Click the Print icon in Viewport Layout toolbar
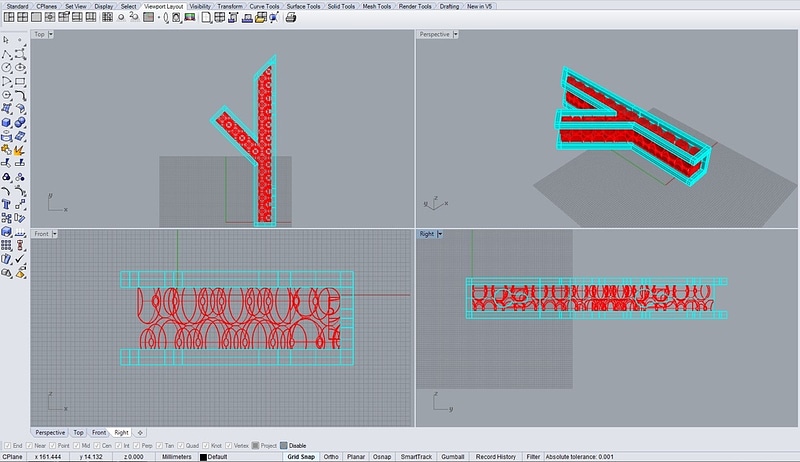Image resolution: width=800 pixels, height=462 pixels. [291, 17]
